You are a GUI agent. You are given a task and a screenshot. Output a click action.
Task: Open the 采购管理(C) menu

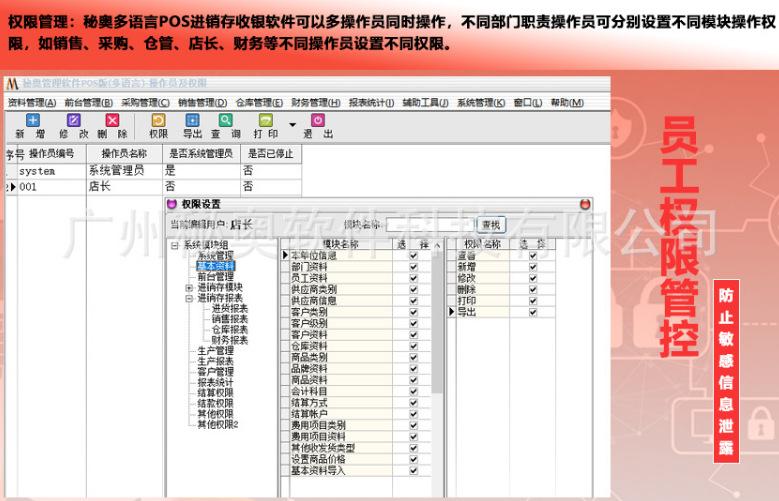coord(146,103)
